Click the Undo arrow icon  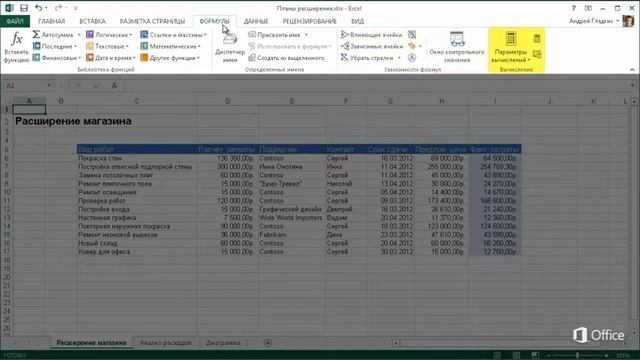pyautogui.click(x=38, y=8)
